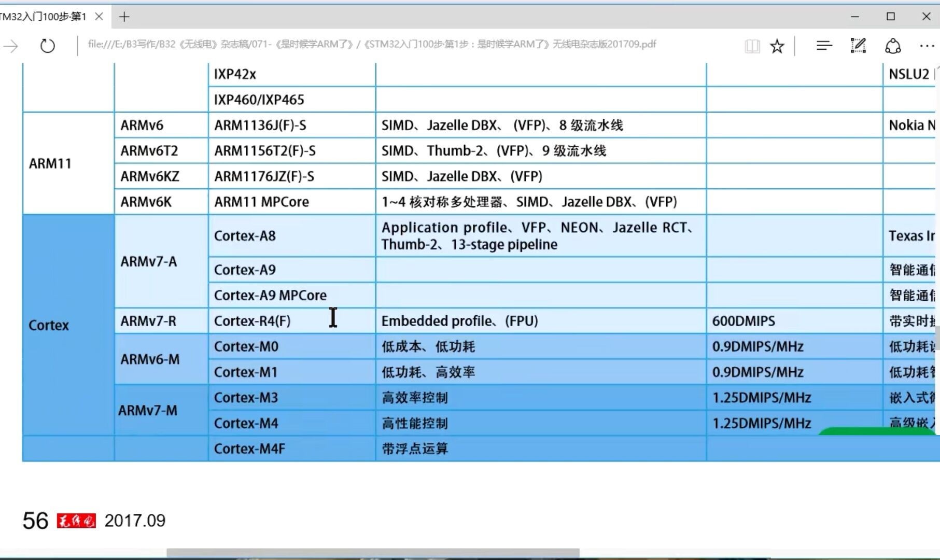Open the Hub favorites and history icon
Viewport: 940px width, 560px height.
[x=824, y=46]
